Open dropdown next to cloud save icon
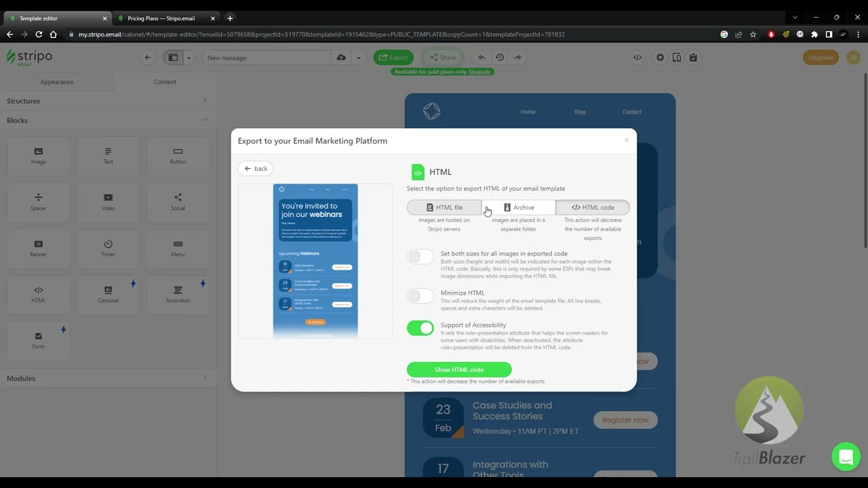 [x=359, y=58]
